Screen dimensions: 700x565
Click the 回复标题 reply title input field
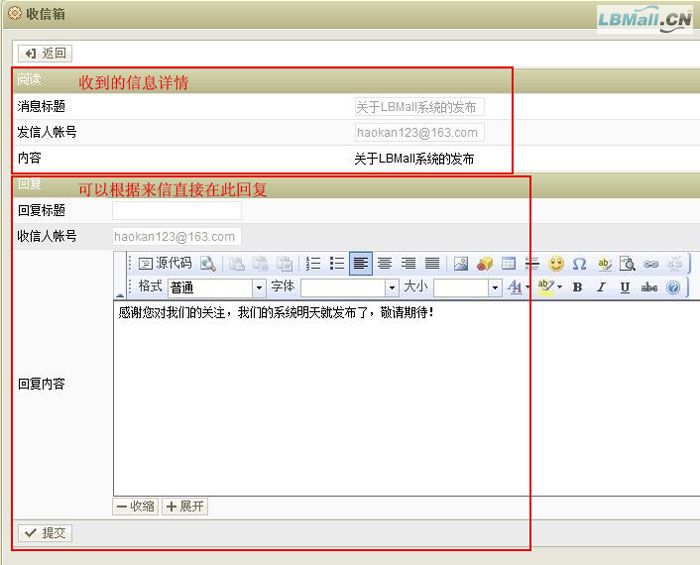coord(177,210)
